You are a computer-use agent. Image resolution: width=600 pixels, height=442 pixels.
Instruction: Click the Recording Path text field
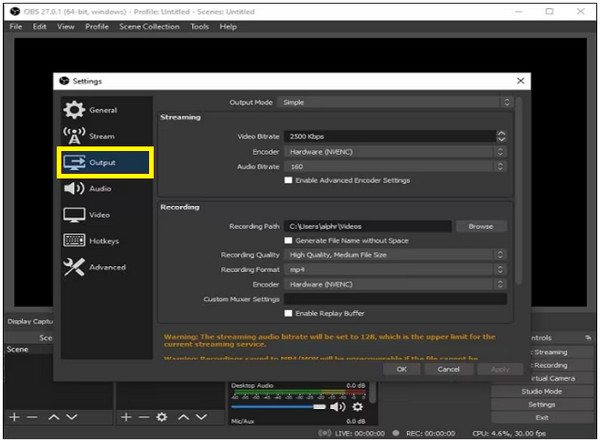click(x=368, y=226)
